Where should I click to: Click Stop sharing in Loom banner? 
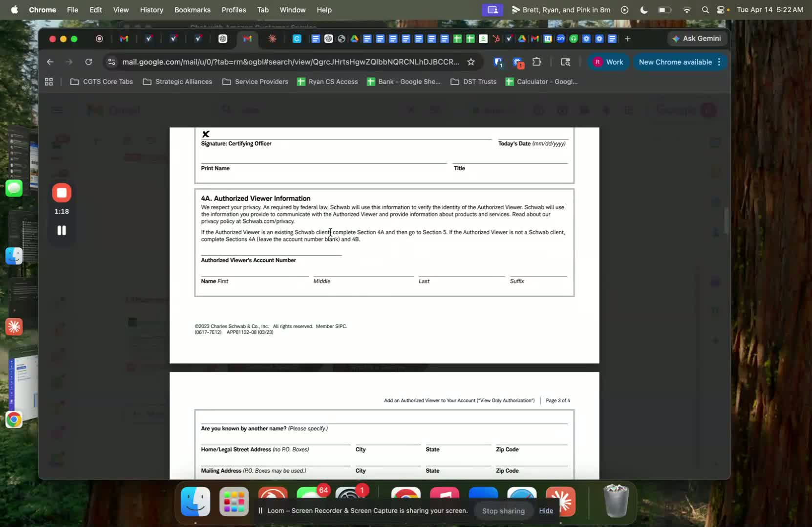[x=503, y=510]
